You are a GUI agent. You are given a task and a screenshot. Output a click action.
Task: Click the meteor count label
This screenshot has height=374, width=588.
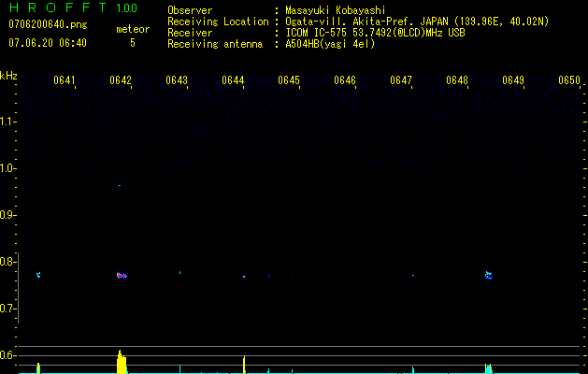(133, 29)
